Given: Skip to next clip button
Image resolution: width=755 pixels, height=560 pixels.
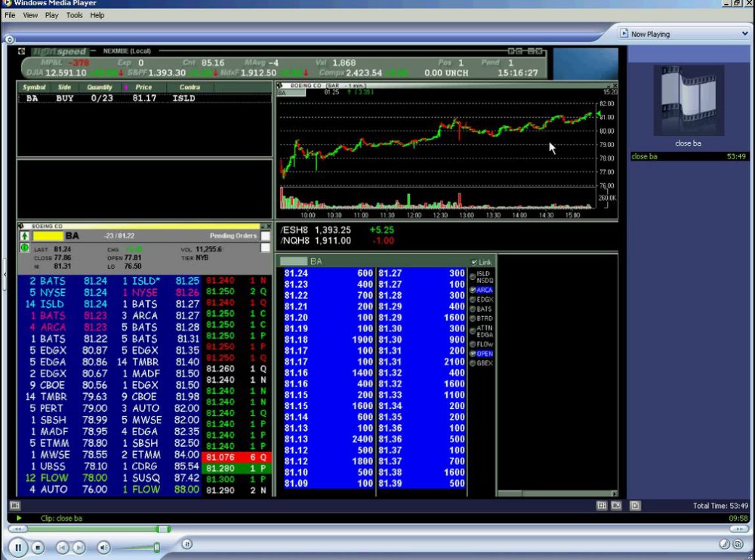Looking at the screenshot, I should (x=79, y=547).
